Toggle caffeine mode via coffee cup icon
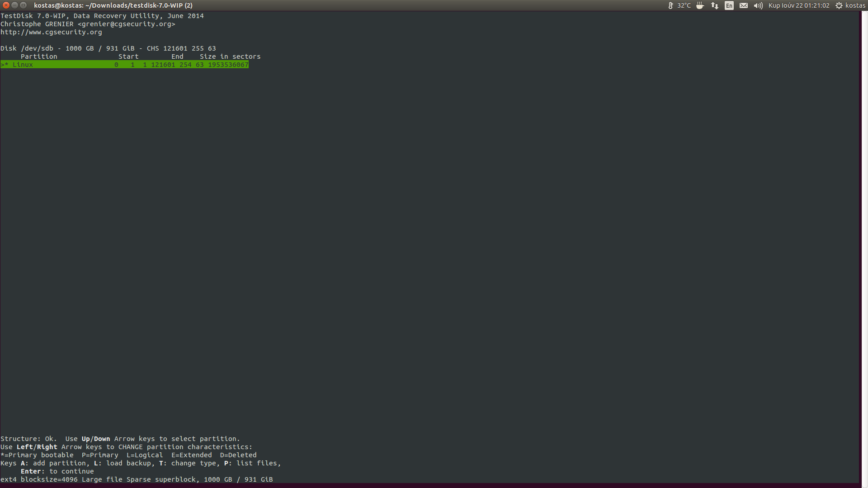The width and height of the screenshot is (868, 488). pyautogui.click(x=700, y=5)
